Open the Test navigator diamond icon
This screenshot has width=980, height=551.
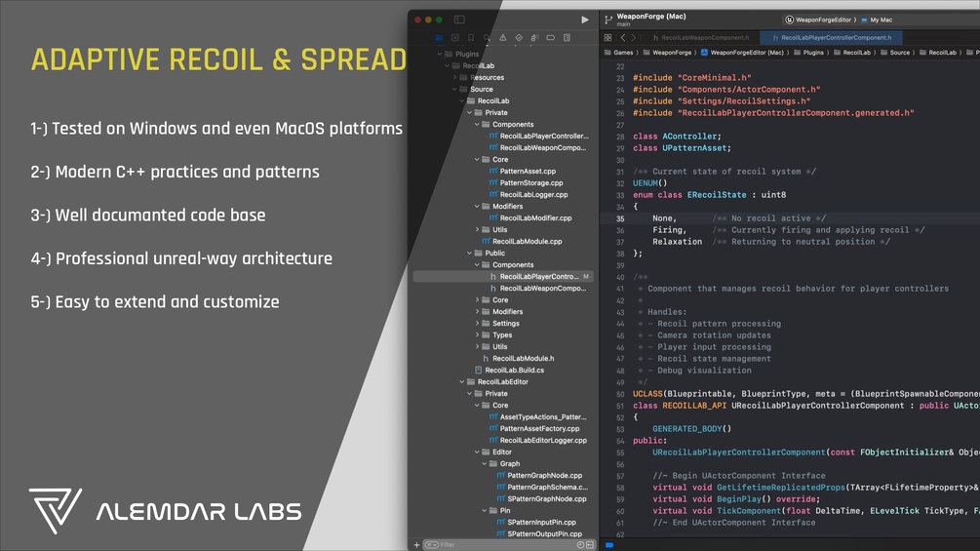[519, 37]
